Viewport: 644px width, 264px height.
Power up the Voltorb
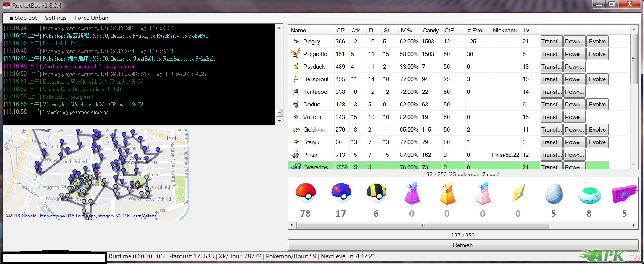tap(574, 117)
